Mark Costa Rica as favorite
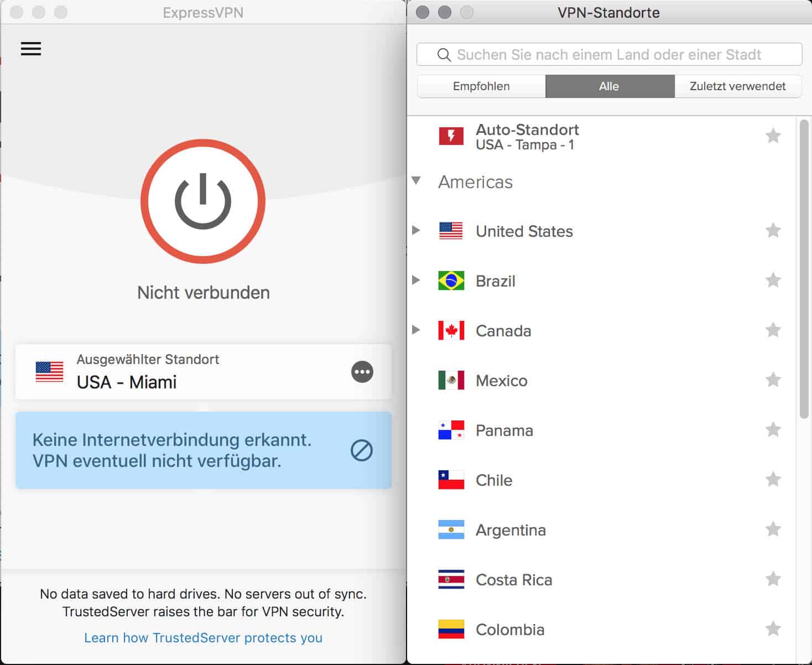The height and width of the screenshot is (665, 812). [773, 579]
